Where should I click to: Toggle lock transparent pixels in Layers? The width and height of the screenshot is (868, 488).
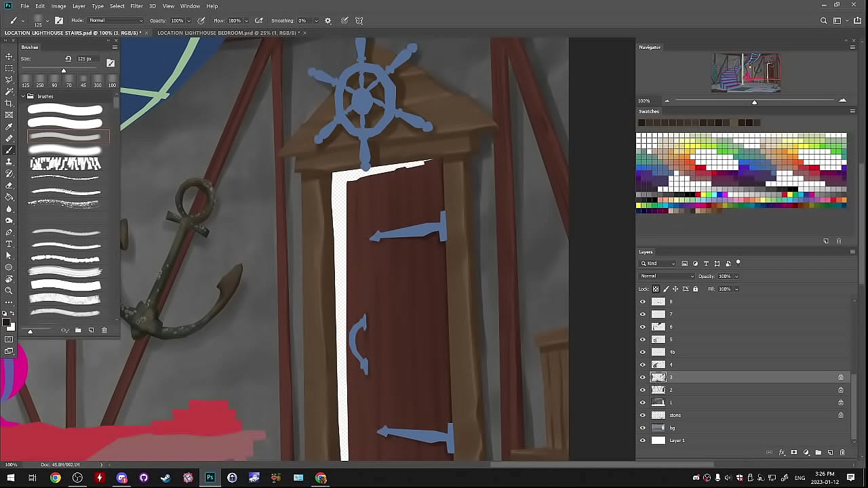(655, 289)
